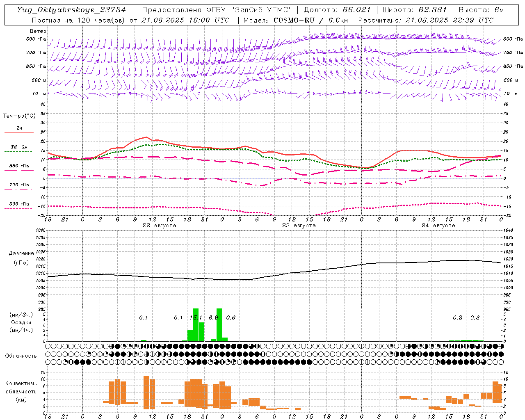Click the Долгота: 66.021 longitude value
Image resolution: width=525 pixels, height=420 pixels.
tap(337, 10)
